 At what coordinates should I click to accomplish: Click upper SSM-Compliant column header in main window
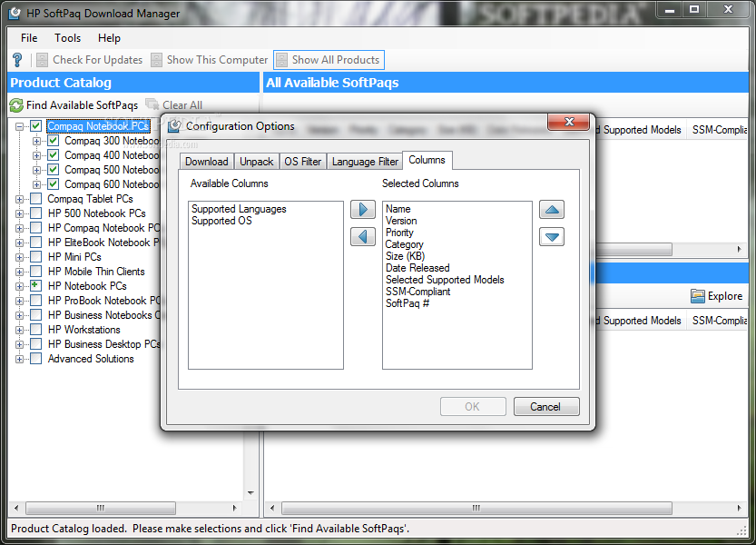[x=719, y=130]
